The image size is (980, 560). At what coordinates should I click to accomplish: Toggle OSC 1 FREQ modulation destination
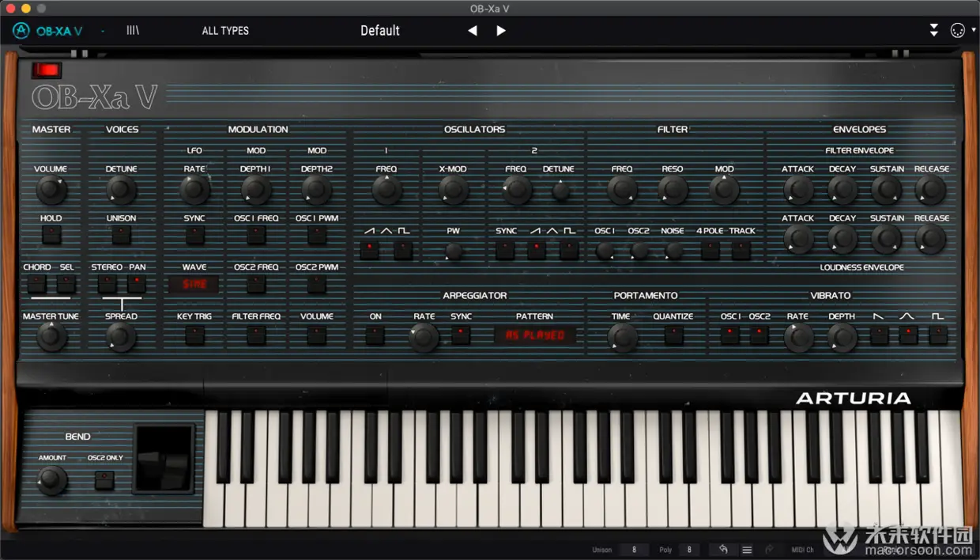(256, 235)
